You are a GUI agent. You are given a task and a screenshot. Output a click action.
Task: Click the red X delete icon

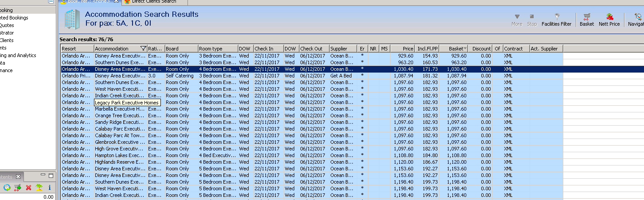point(28,188)
